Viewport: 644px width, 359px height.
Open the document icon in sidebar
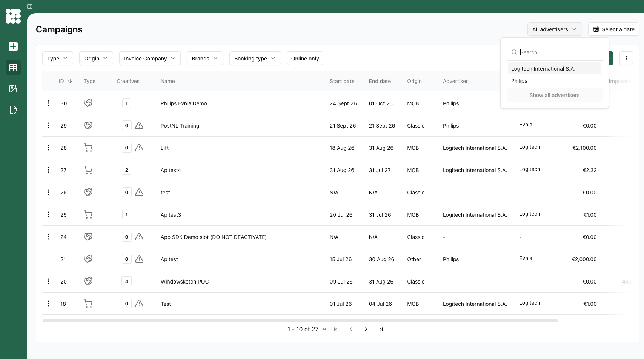click(13, 110)
